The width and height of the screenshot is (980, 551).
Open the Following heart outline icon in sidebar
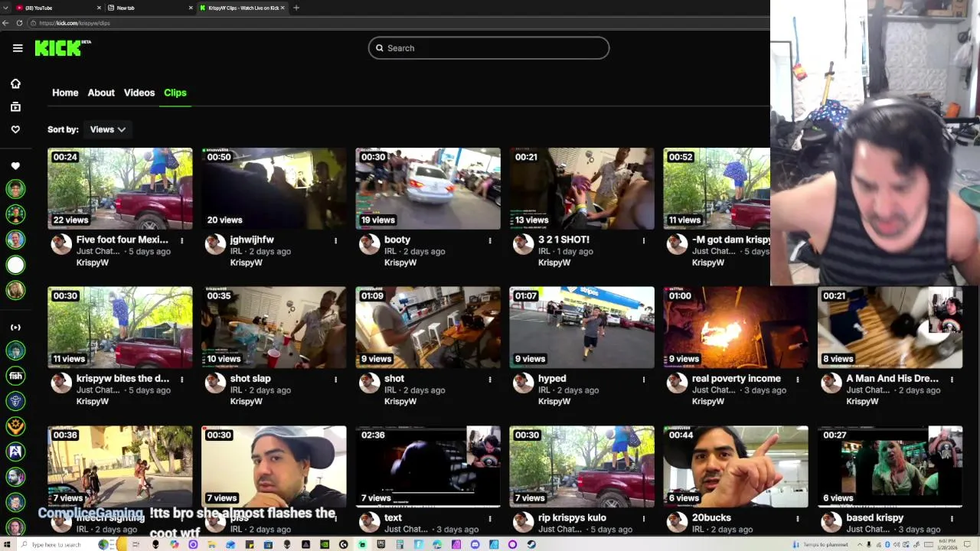(15, 129)
